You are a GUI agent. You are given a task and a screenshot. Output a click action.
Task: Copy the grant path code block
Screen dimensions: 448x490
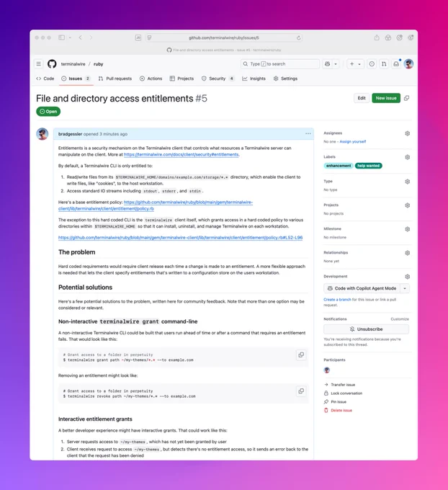[x=301, y=355]
